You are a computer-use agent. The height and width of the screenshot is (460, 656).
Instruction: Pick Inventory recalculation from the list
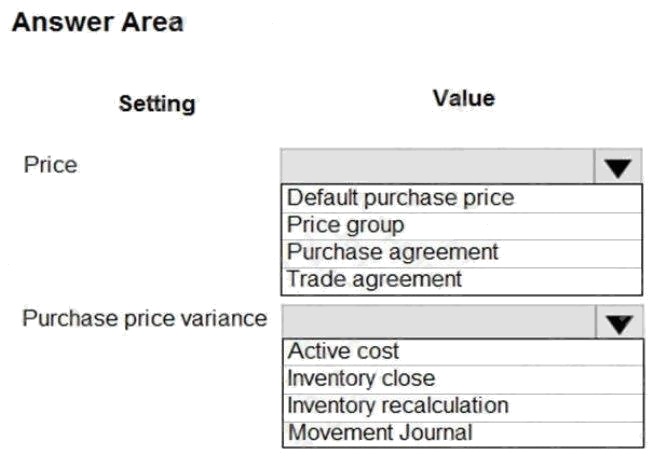pos(398,406)
